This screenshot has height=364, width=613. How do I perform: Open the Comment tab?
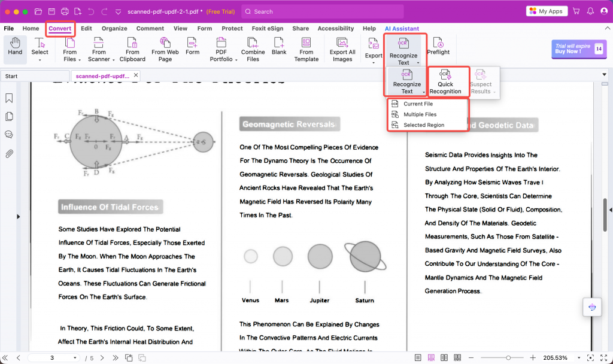pyautogui.click(x=150, y=29)
